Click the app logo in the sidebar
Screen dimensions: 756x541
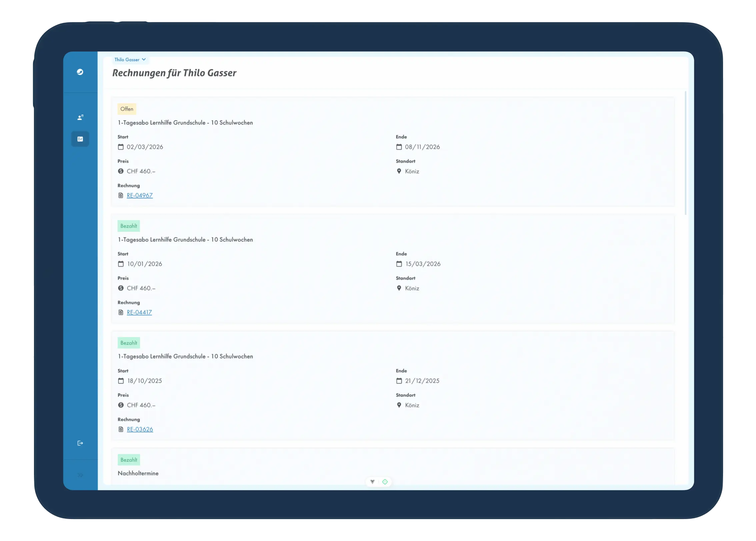[80, 72]
